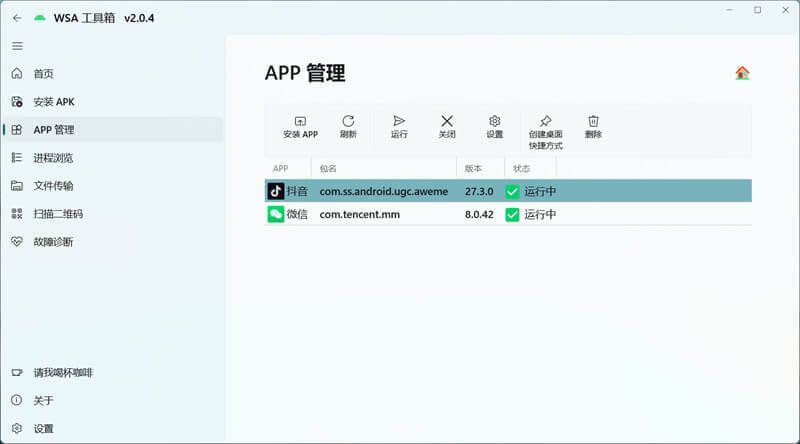Toggle the hamburger navigation menu
The image size is (800, 444).
point(17,46)
